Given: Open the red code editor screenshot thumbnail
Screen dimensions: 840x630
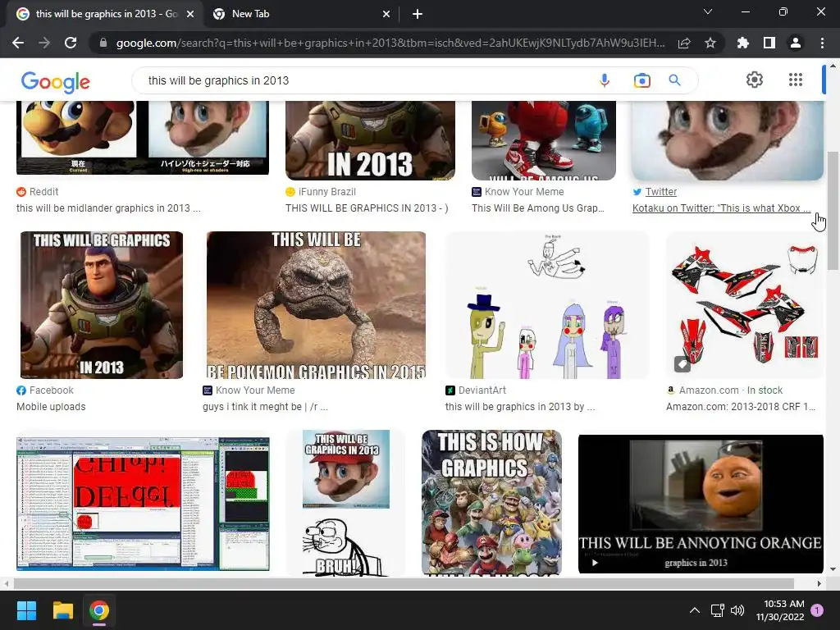Looking at the screenshot, I should (x=143, y=504).
